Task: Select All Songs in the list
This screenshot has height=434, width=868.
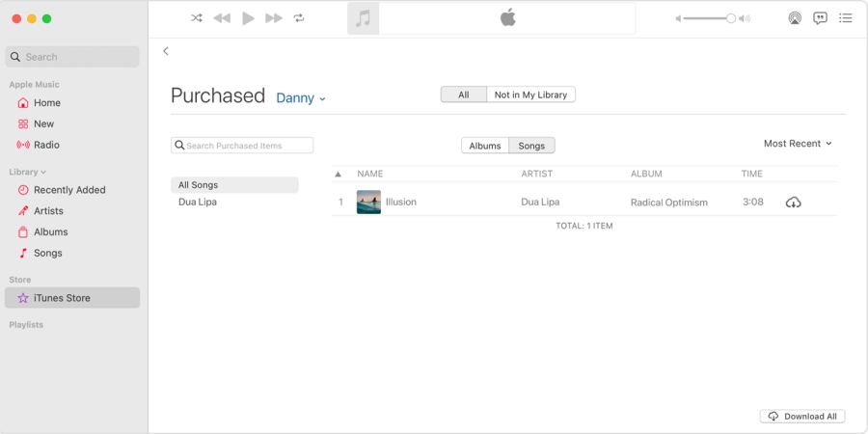Action: click(x=234, y=185)
